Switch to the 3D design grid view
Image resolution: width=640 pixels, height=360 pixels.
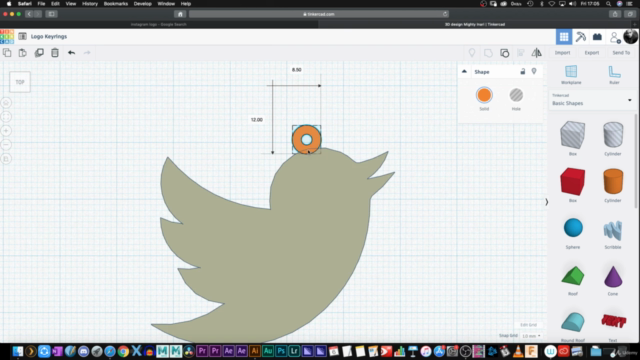(564, 37)
